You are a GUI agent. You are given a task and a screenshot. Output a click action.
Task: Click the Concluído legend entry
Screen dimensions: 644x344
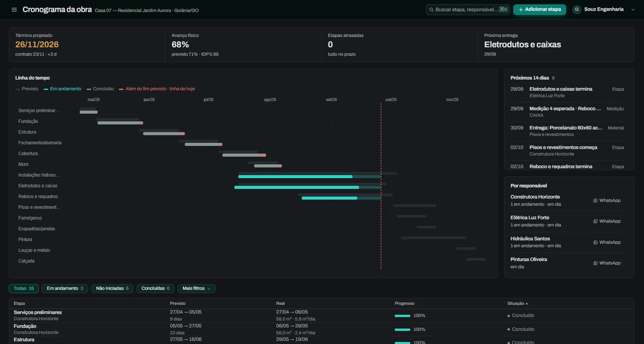click(x=100, y=89)
